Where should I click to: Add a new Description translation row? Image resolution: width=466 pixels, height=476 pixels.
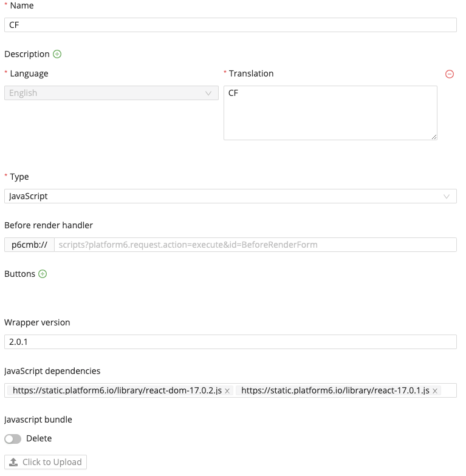pos(57,54)
